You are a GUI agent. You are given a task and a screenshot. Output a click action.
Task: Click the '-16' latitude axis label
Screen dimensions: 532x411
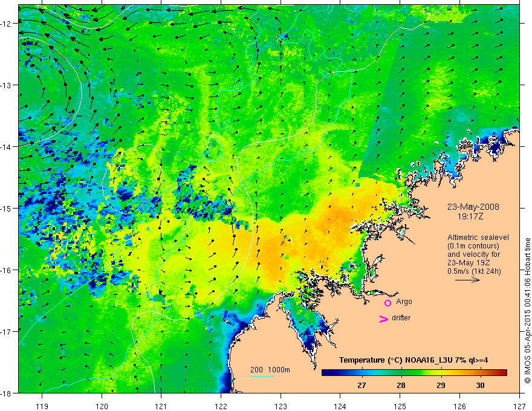pos(7,270)
